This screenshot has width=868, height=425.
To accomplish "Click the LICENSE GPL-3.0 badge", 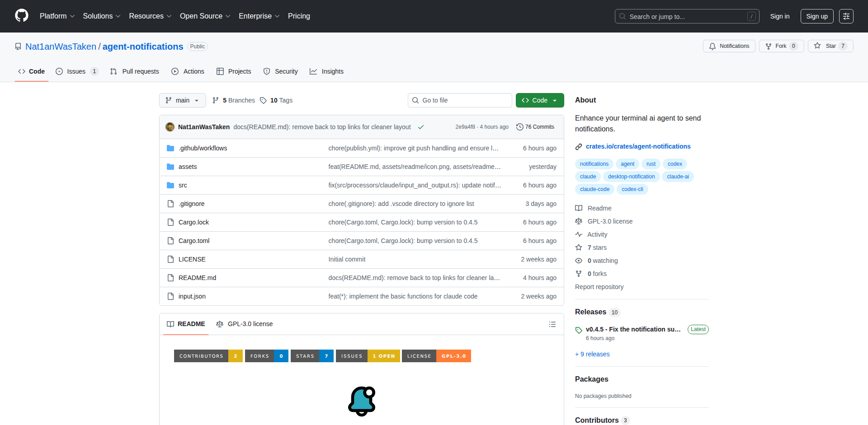I will (x=436, y=356).
